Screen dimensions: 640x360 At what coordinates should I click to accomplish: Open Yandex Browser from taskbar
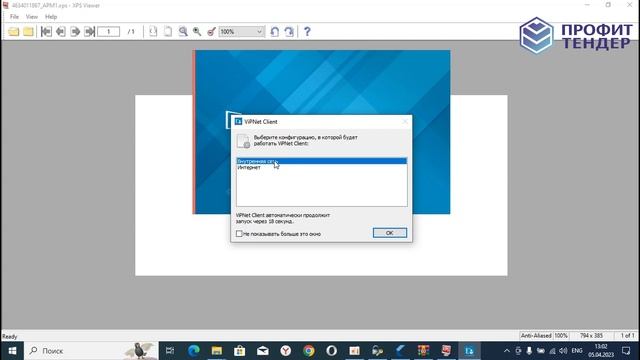pos(286,351)
